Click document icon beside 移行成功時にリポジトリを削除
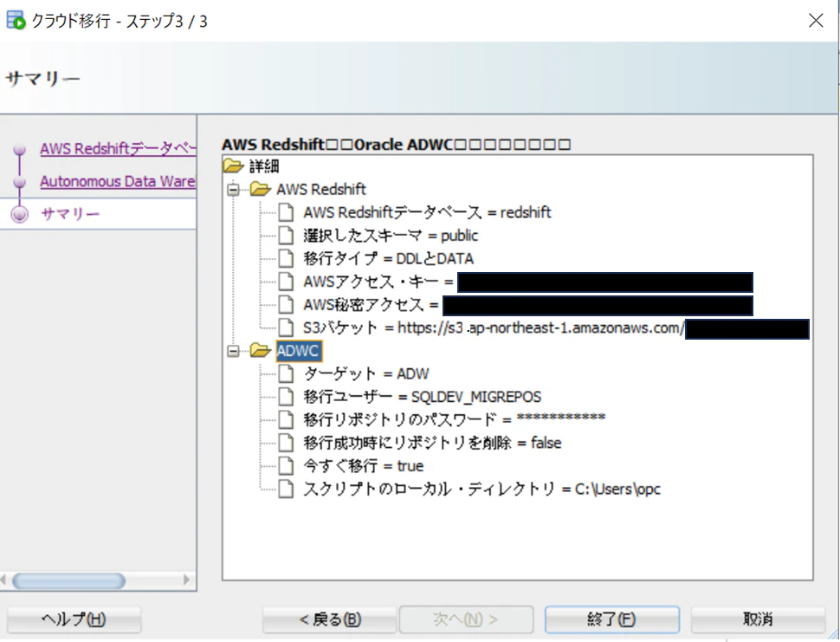 tap(286, 443)
